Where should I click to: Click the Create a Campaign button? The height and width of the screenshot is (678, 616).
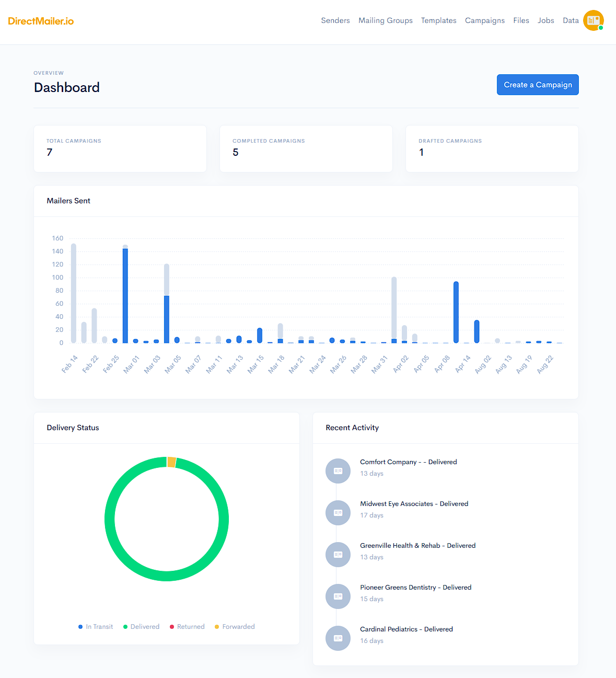pyautogui.click(x=538, y=84)
